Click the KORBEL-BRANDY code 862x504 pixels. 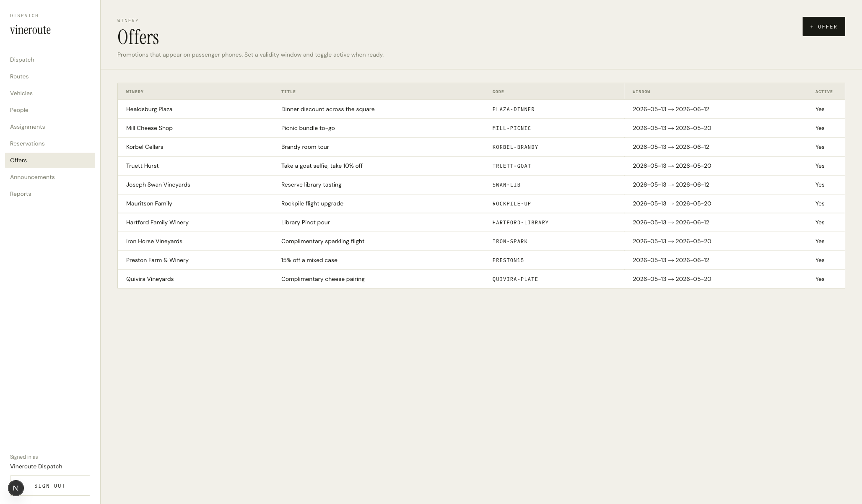[515, 147]
